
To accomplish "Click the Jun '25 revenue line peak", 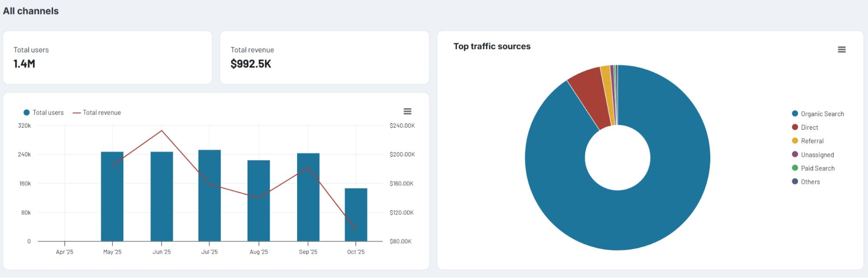I will (162, 131).
